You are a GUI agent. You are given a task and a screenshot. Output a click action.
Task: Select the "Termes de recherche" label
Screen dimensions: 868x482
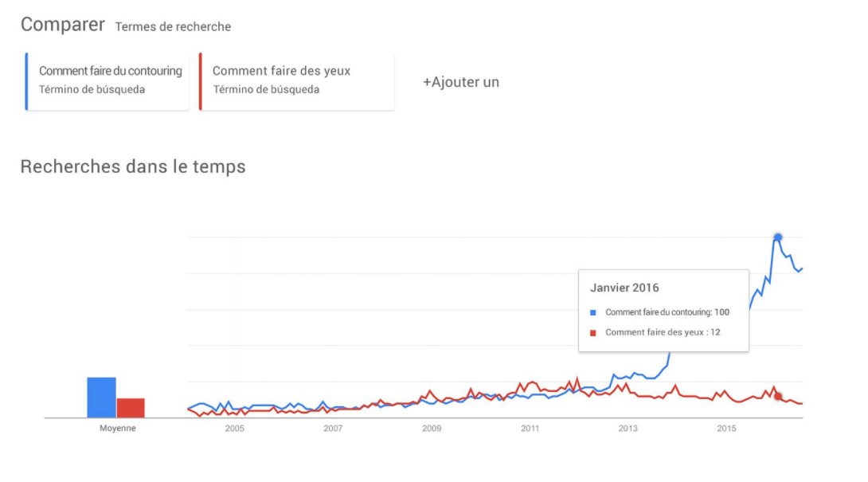tap(173, 26)
